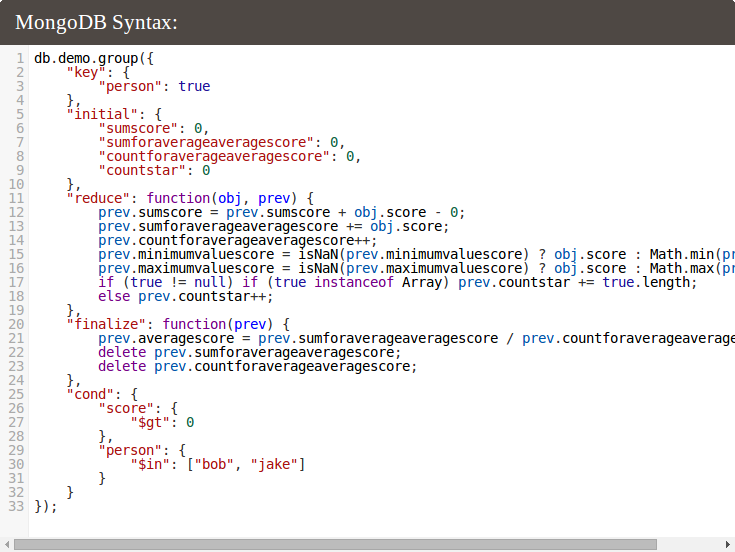Click the MongoDB Syntax header title
Viewport: 735px width, 552px height.
pyautogui.click(x=97, y=23)
